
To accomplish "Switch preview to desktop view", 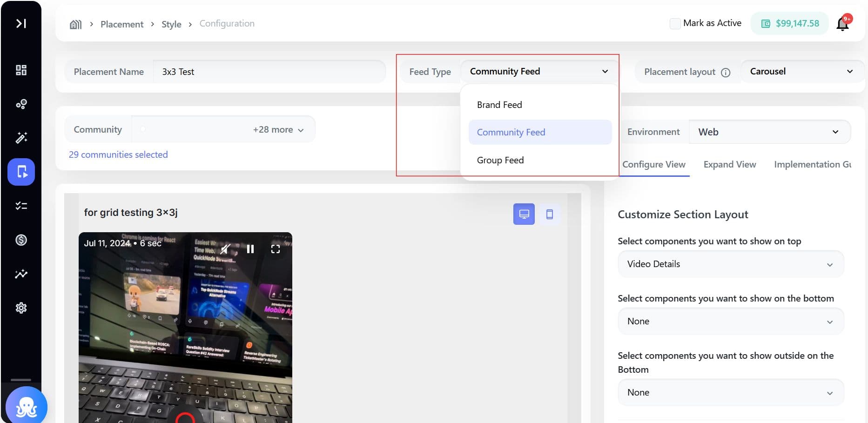I will [524, 214].
